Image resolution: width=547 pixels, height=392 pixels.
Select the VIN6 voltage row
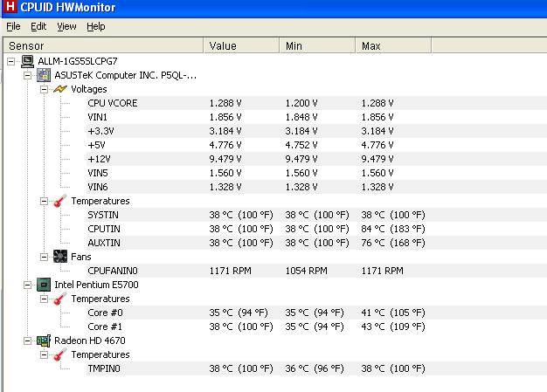coord(317,187)
